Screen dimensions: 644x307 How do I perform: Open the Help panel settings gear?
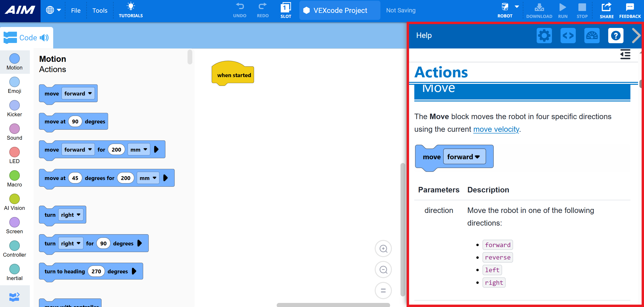[x=544, y=36]
